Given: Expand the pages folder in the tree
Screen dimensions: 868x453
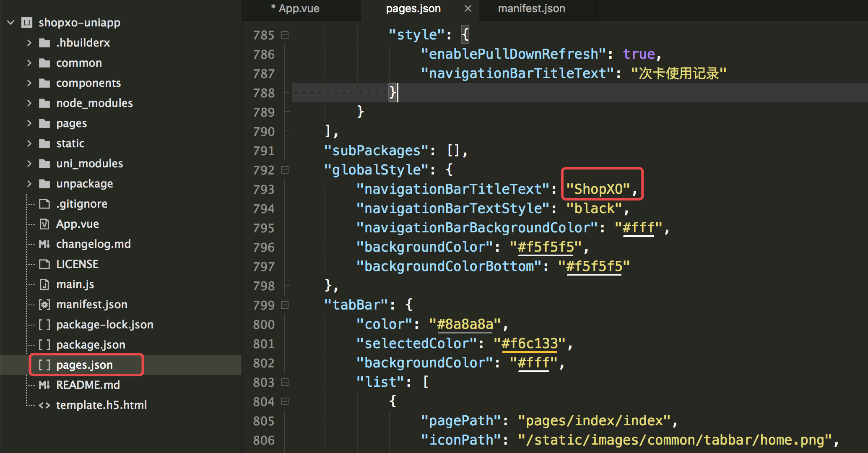Looking at the screenshot, I should tap(29, 123).
